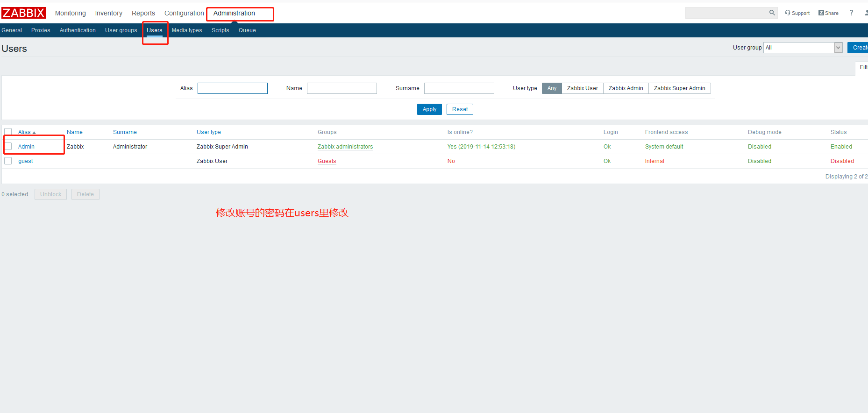
Task: Sort by User type column header
Action: 209,132
